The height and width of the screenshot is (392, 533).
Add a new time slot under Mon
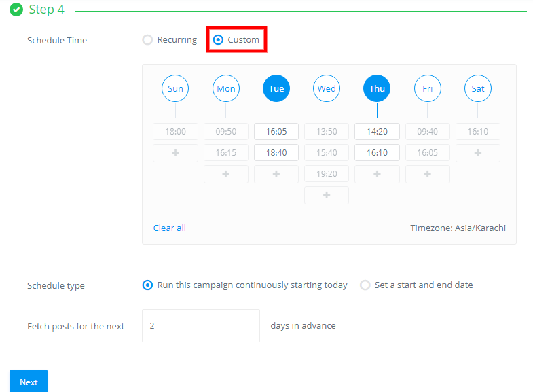(225, 174)
